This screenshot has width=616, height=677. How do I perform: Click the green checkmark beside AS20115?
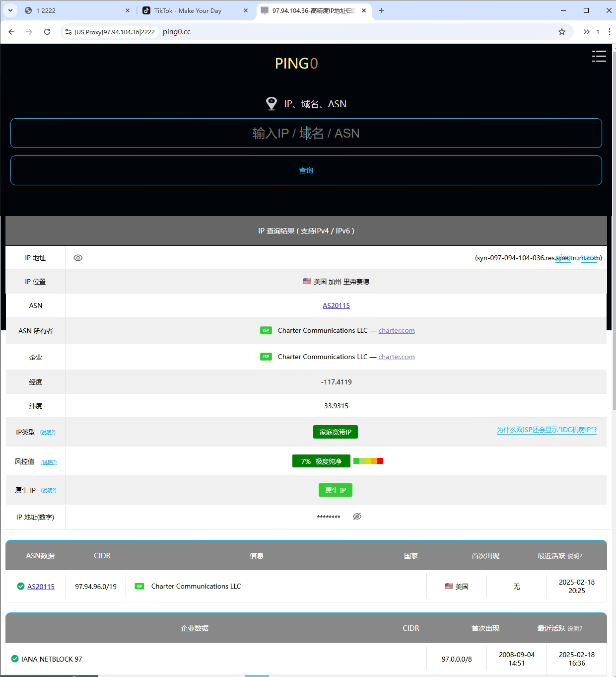pos(20,586)
